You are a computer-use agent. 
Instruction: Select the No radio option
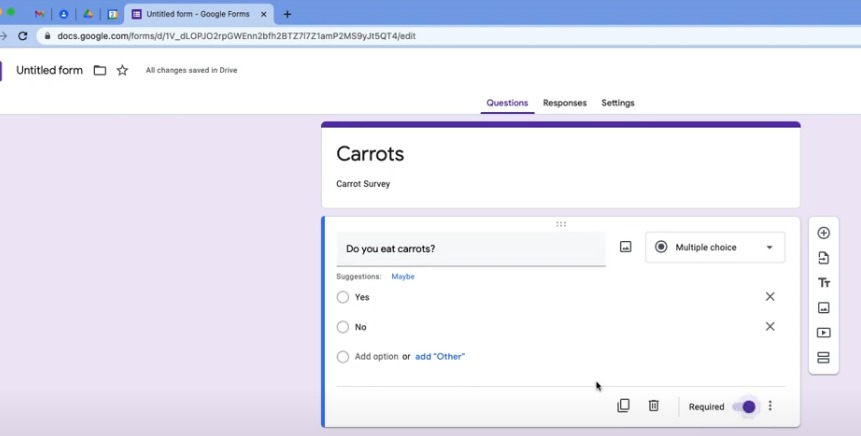[x=343, y=327]
